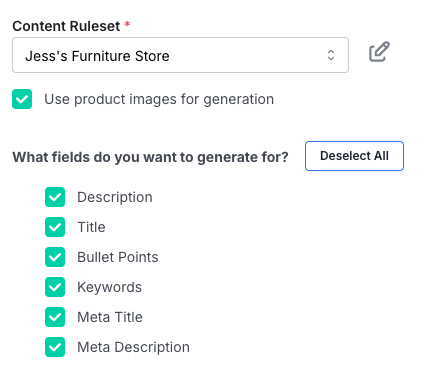Uncheck the Title field checkbox
The width and height of the screenshot is (432, 384).
[55, 227]
